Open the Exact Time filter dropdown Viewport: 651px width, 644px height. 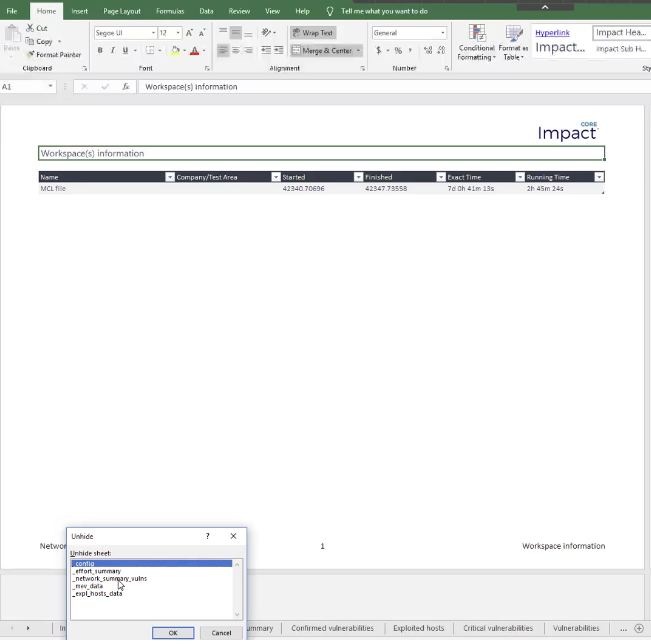519,177
